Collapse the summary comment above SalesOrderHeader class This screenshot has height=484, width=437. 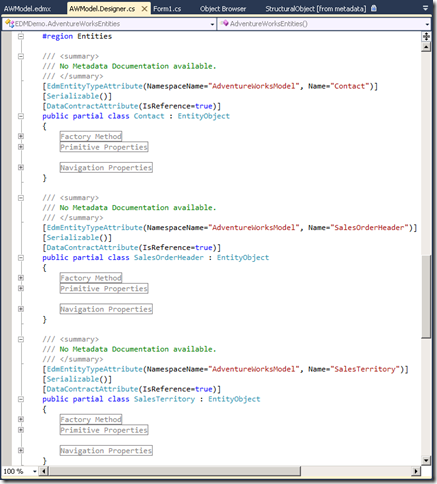(21, 198)
